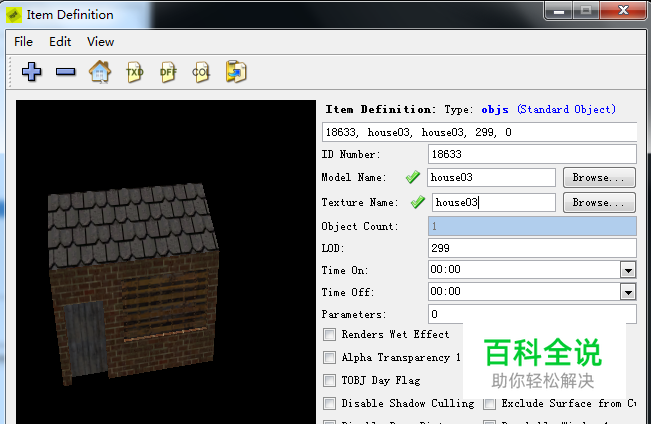Viewport: 651px width, 424px height.
Task: Click the 3D house model preview
Action: [134, 284]
